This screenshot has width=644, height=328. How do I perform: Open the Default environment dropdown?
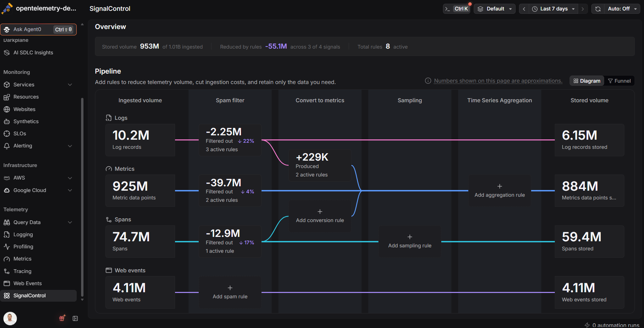(495, 9)
